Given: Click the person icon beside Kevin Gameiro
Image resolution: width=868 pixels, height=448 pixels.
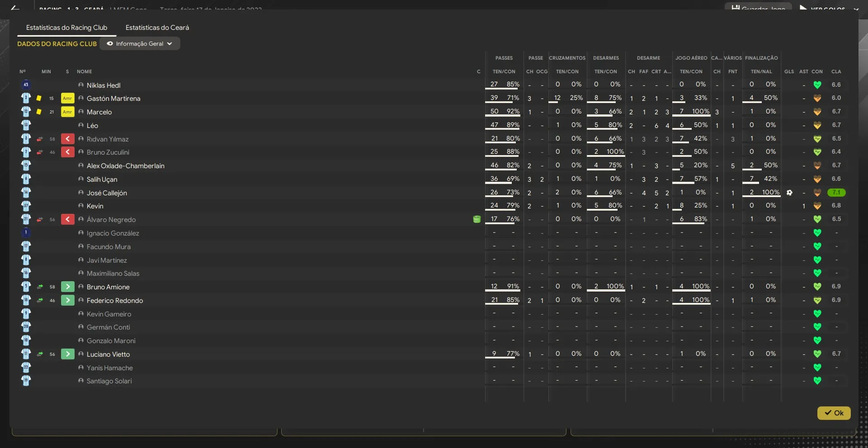Looking at the screenshot, I should 81,314.
